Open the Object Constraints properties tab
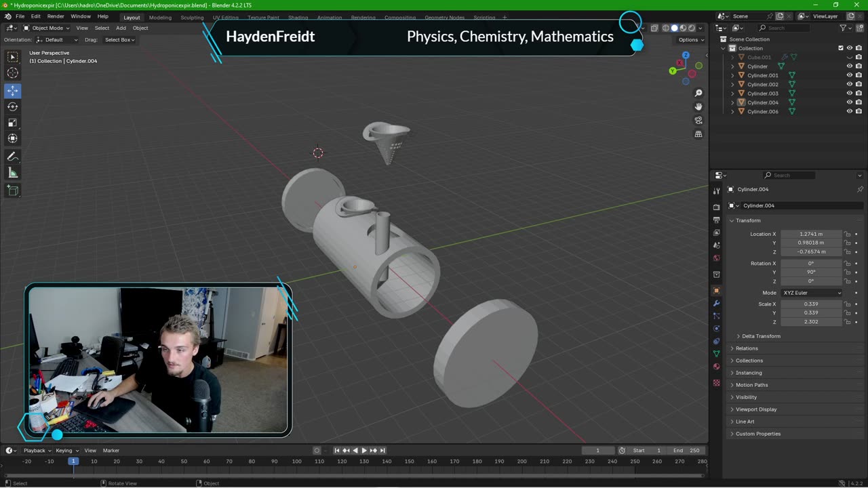868x488 pixels. pyautogui.click(x=717, y=341)
